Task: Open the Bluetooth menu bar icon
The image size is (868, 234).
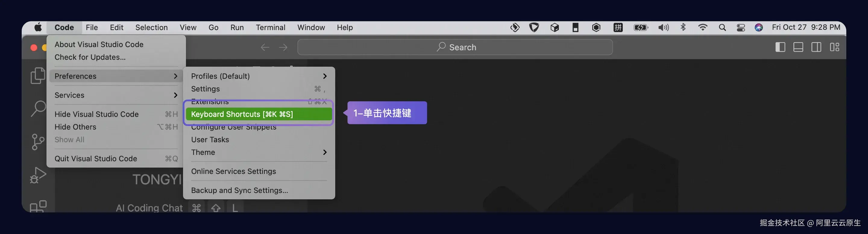Action: coord(683,27)
